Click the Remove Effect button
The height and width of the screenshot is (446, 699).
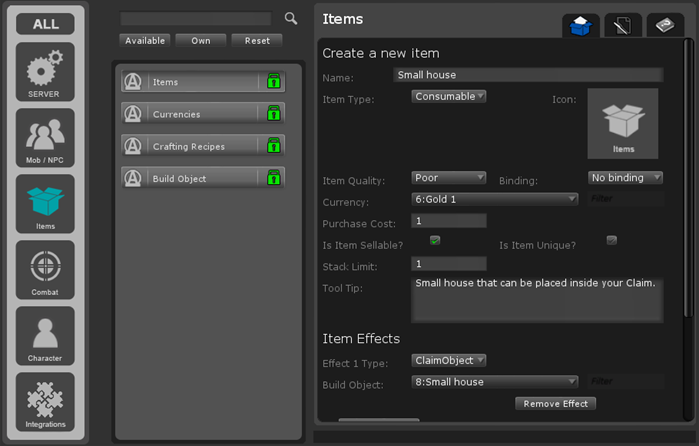coord(556,403)
